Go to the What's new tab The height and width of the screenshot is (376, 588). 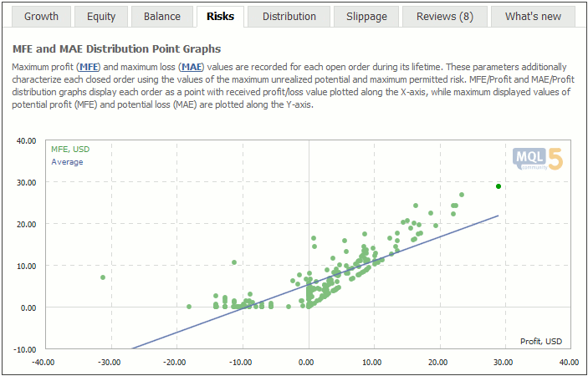pyautogui.click(x=533, y=17)
